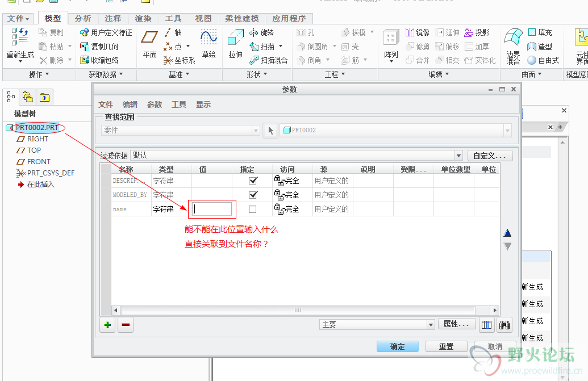Click the horizontal scrollbar in parameter table
Image resolution: width=588 pixels, height=381 pixels.
click(x=298, y=310)
